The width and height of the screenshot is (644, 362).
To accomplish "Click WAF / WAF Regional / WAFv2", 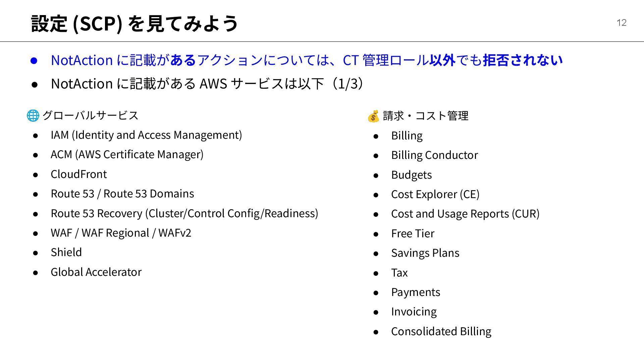I will point(121,233).
